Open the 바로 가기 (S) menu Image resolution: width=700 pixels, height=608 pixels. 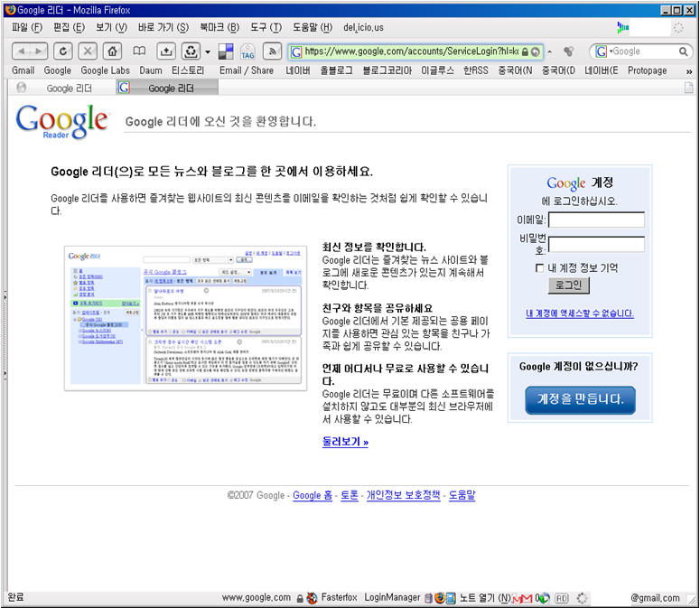[163, 28]
